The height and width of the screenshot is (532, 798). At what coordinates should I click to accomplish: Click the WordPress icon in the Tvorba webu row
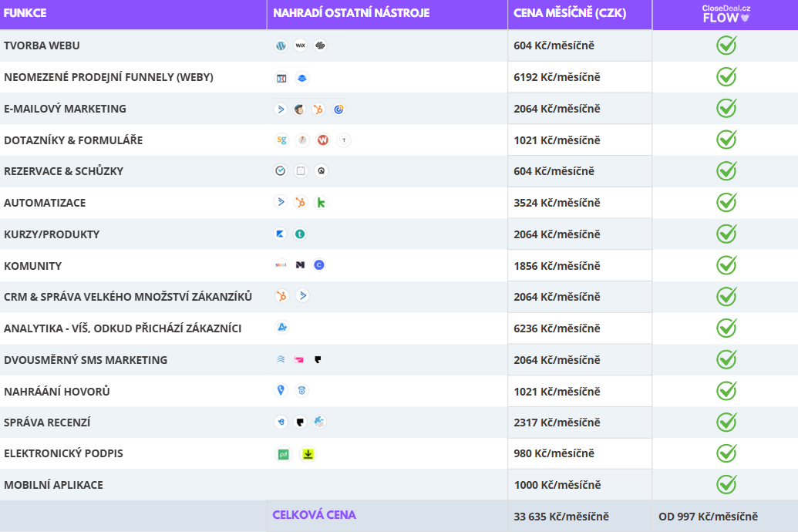(281, 45)
